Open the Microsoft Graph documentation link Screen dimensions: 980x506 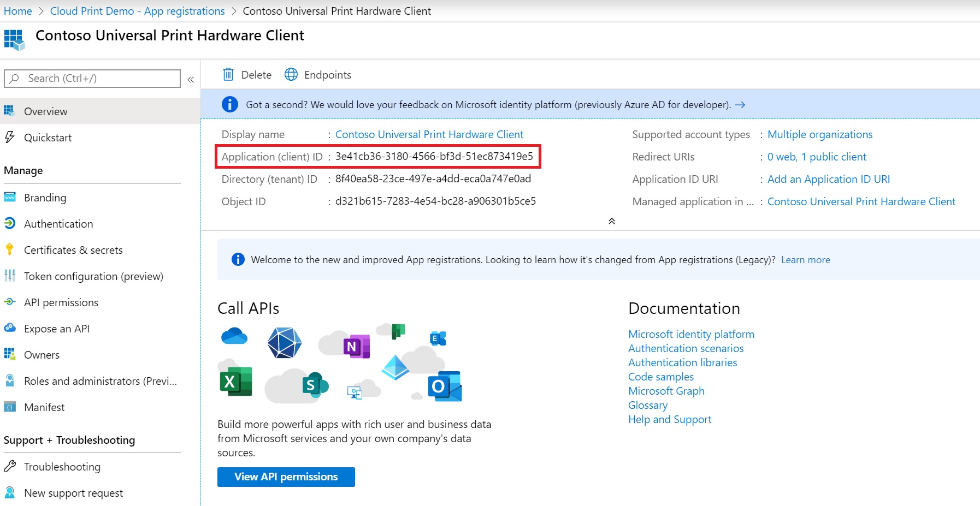pos(666,391)
